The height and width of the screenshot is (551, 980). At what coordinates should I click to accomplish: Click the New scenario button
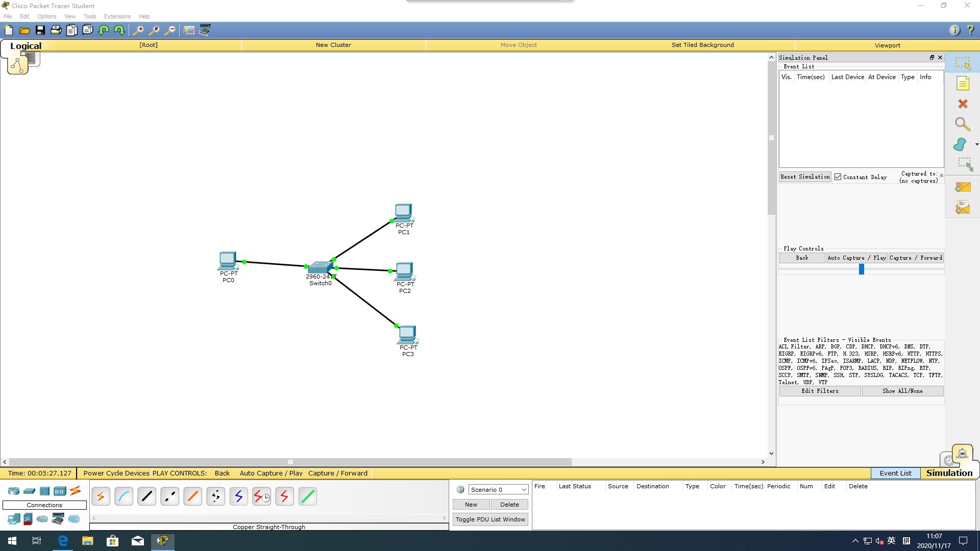(471, 505)
